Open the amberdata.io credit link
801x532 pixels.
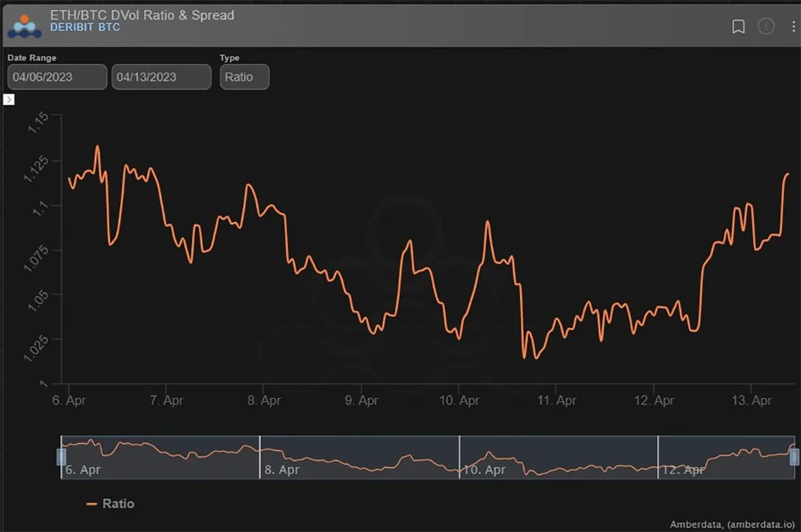[x=732, y=524]
